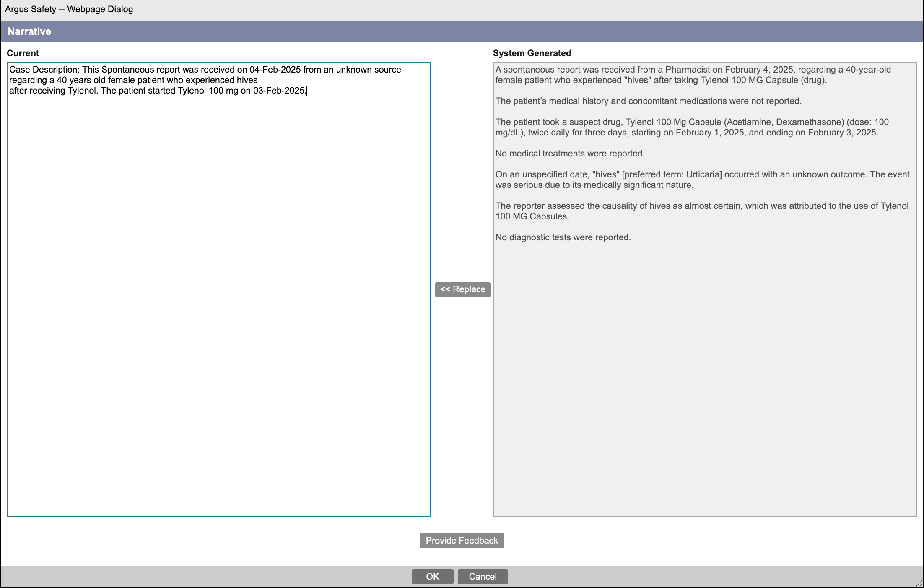Image resolution: width=924 pixels, height=588 pixels.
Task: Click 'No diagnostic tests were reported' sentence
Action: (x=563, y=237)
